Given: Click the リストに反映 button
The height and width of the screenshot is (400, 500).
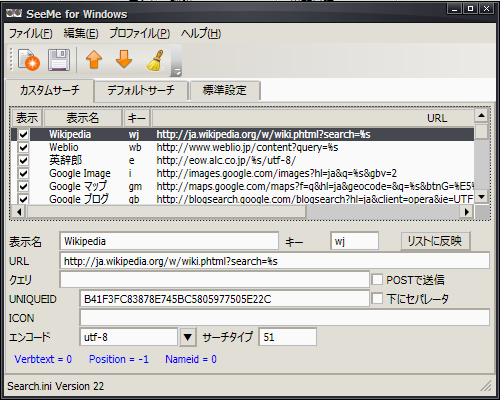Looking at the screenshot, I should point(435,241).
